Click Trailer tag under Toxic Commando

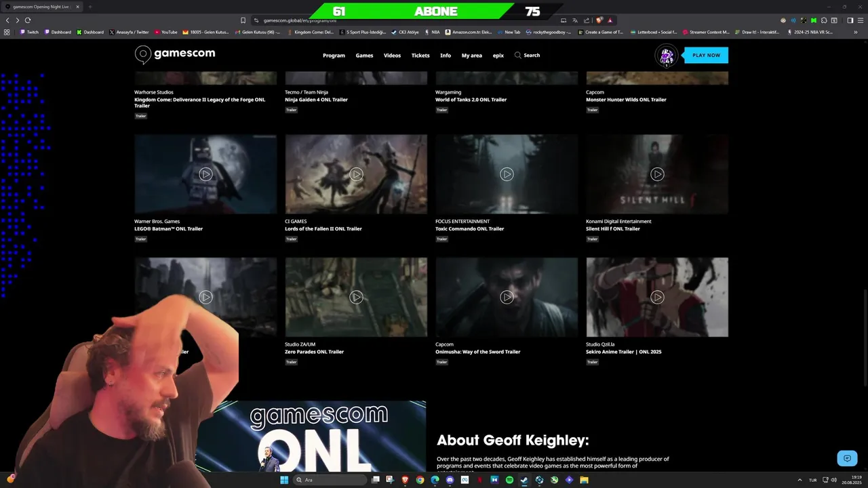coord(441,239)
